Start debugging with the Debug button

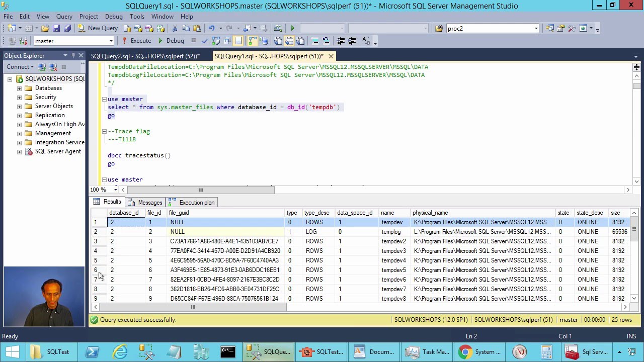coord(171,41)
